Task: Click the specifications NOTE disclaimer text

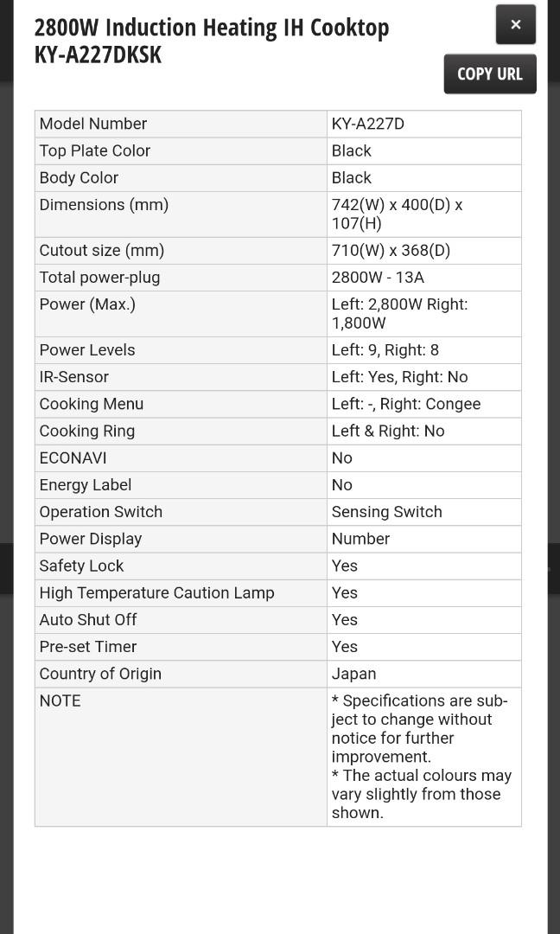Action: tap(422, 757)
